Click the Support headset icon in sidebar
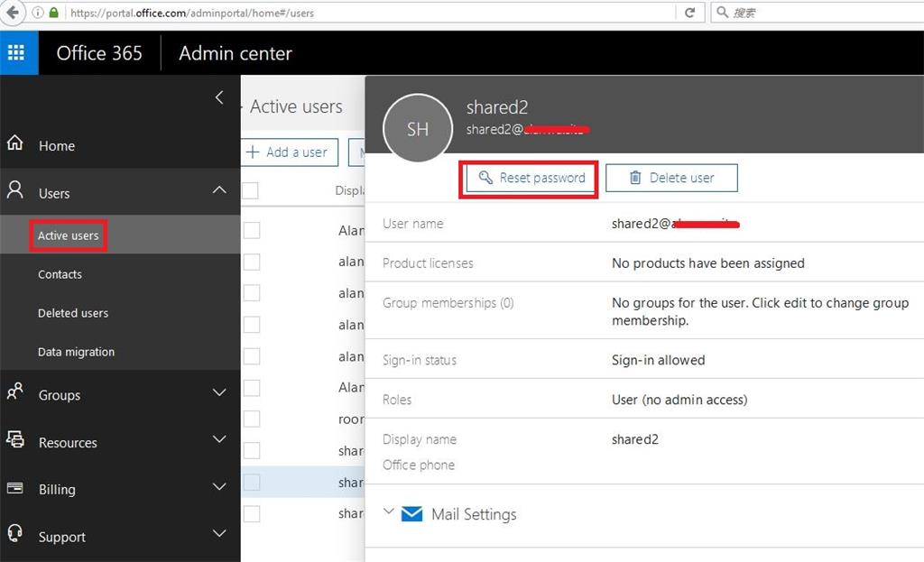 pos(14,534)
